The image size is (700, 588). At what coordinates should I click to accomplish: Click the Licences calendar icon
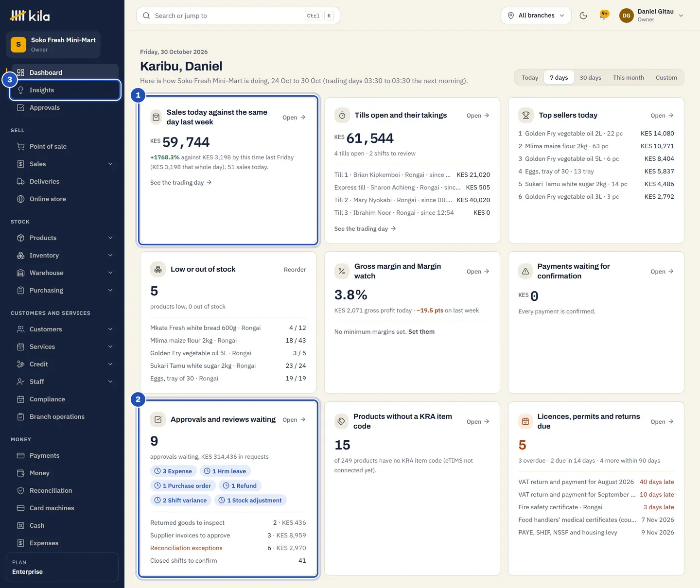click(x=525, y=421)
